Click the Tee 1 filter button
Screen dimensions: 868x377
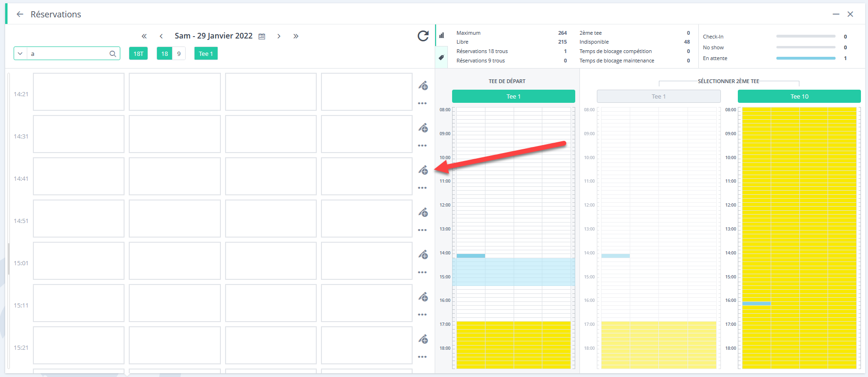click(206, 54)
